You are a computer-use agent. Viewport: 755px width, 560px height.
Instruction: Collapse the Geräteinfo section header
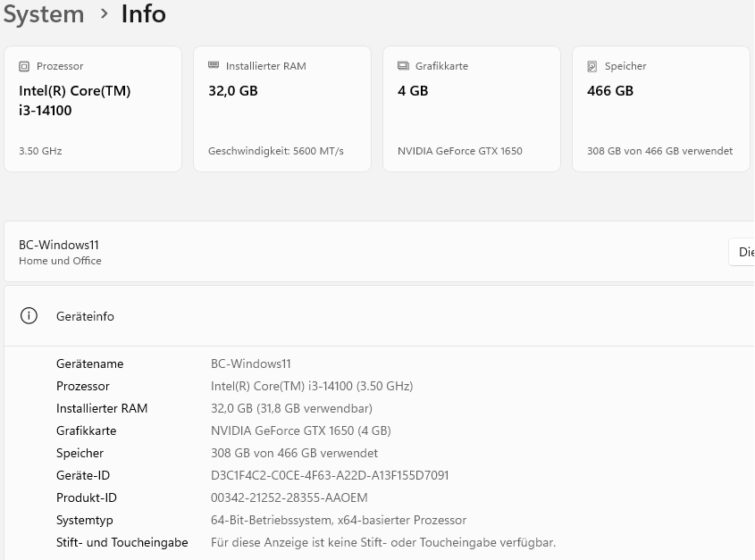point(380,316)
